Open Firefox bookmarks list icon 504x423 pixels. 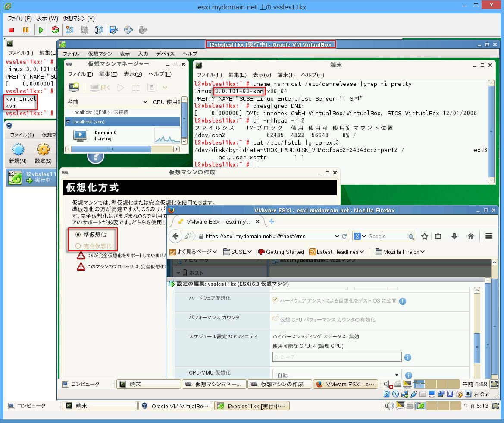click(x=438, y=236)
